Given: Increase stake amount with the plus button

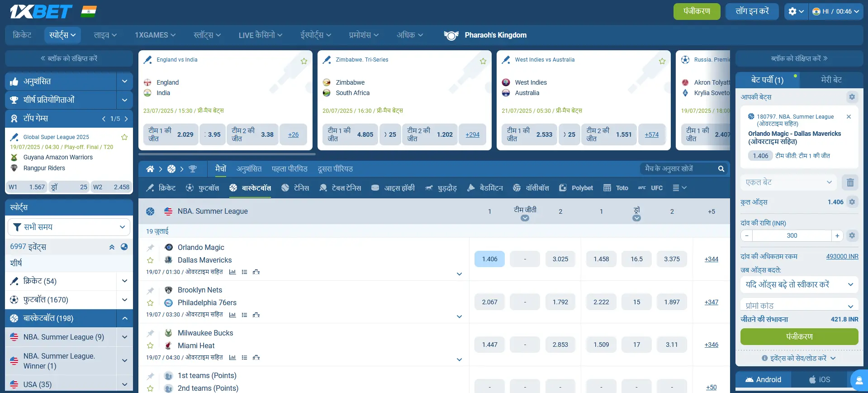Looking at the screenshot, I should tap(837, 235).
